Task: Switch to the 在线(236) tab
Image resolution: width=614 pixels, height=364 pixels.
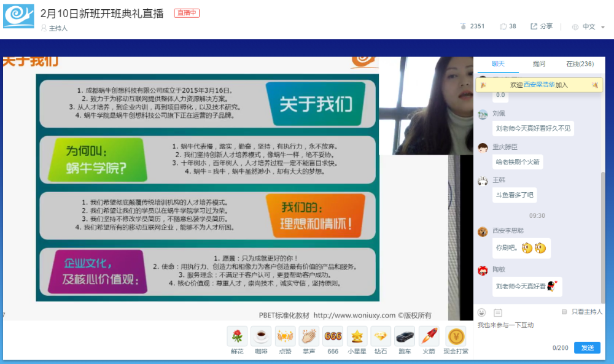Action: point(580,64)
